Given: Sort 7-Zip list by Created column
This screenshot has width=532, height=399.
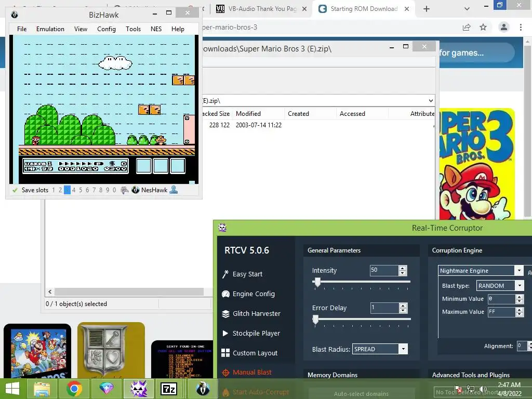Looking at the screenshot, I should tap(310, 114).
